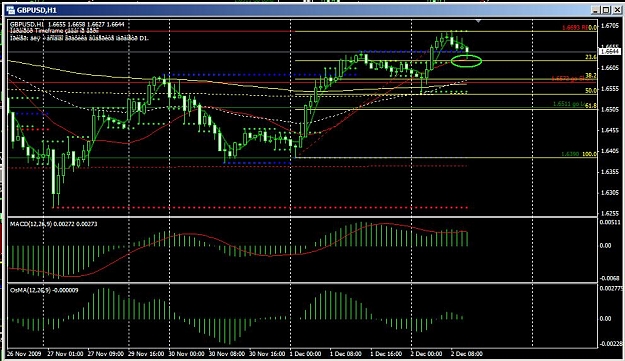Select the Fibonacci 100.0 level label

pos(589,154)
